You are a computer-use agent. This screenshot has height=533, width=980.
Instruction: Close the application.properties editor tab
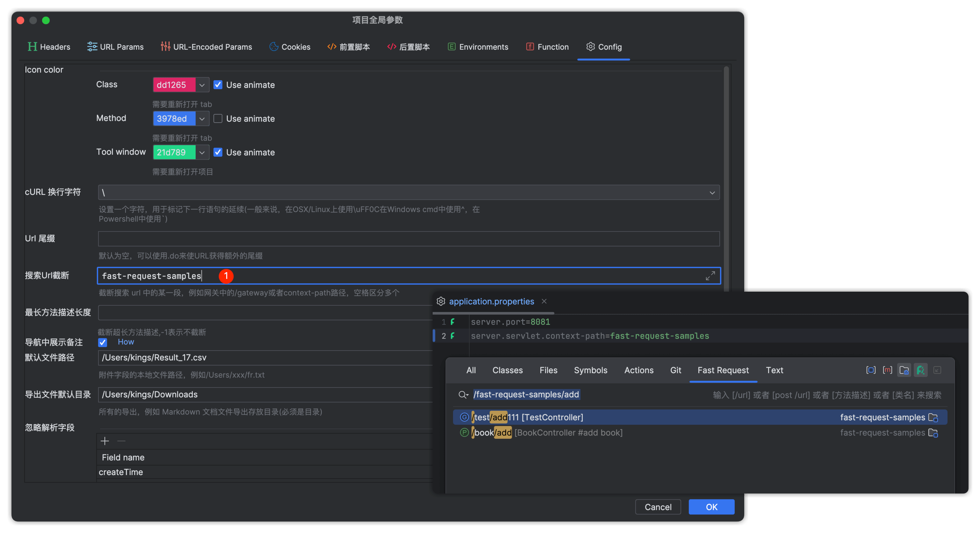[544, 301]
